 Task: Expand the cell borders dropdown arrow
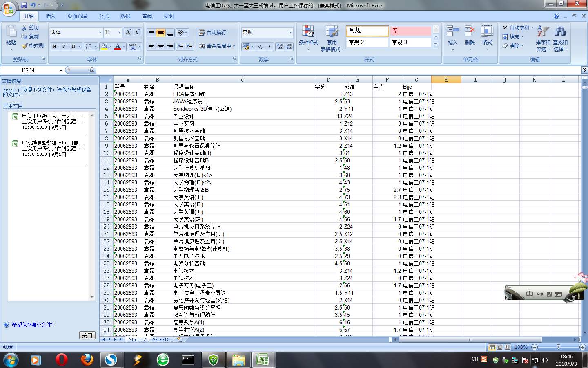coord(95,47)
